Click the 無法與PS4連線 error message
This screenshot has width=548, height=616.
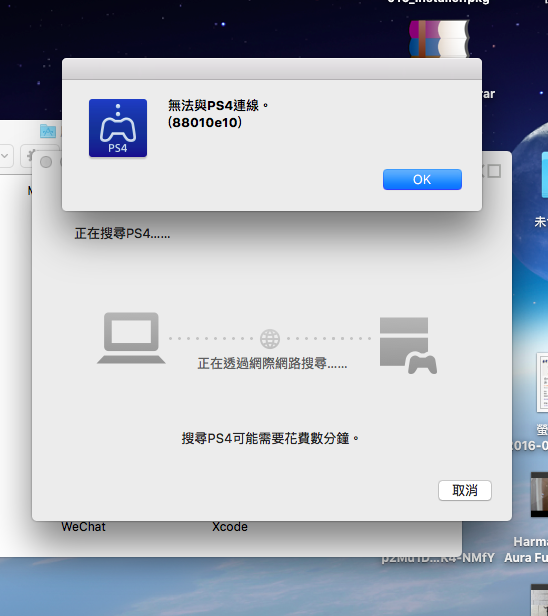pos(218,105)
